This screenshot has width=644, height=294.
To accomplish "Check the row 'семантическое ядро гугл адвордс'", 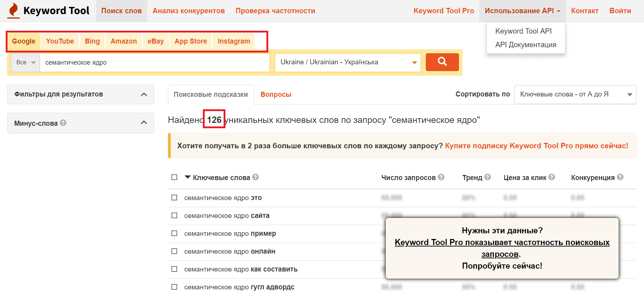I will pos(174,287).
